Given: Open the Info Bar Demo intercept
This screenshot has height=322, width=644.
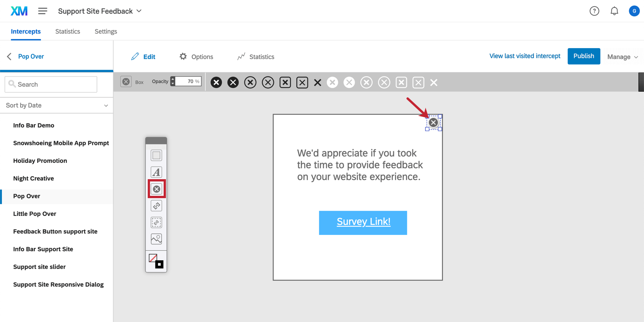Looking at the screenshot, I should (34, 125).
